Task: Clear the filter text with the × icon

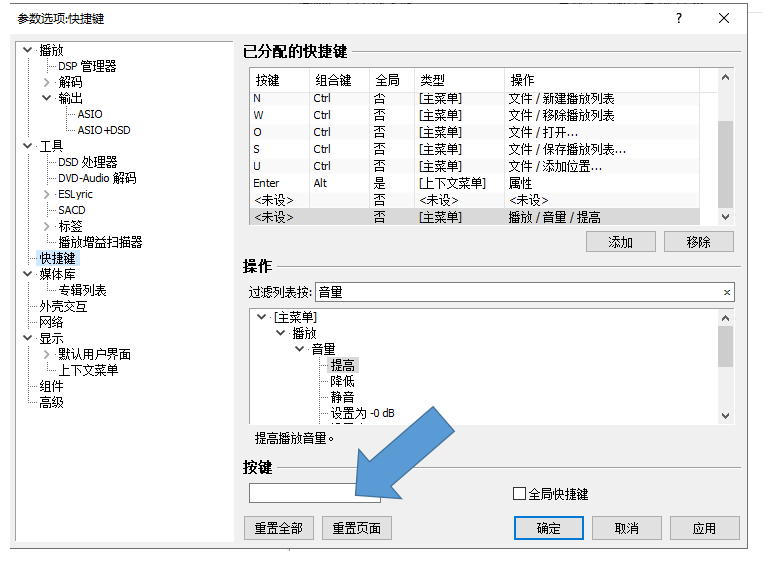Action: point(727,292)
